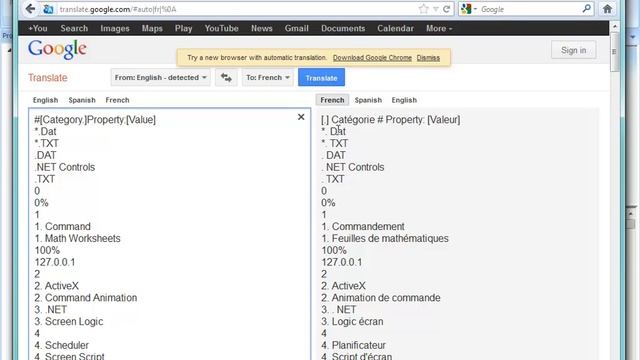Open YouTube in Google bar
Screen dimensions: 640x360
(x=222, y=28)
